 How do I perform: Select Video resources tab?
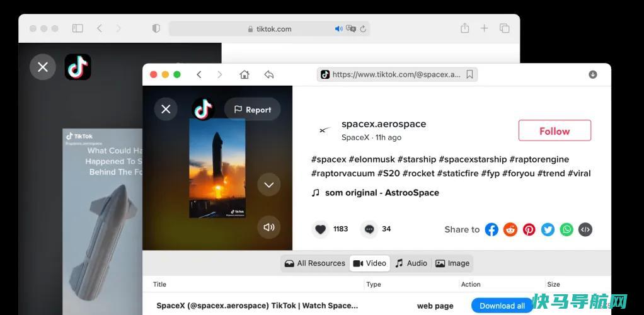point(370,263)
